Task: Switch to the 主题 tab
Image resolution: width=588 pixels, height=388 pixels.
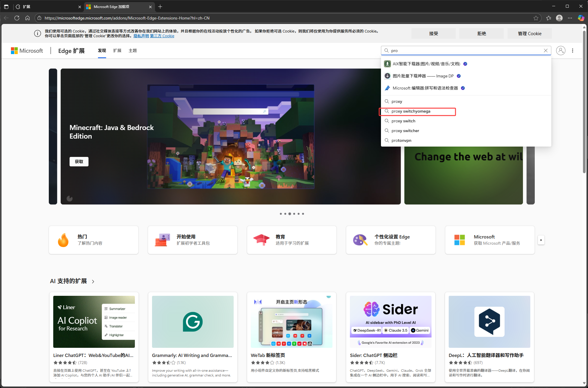Action: [133, 51]
